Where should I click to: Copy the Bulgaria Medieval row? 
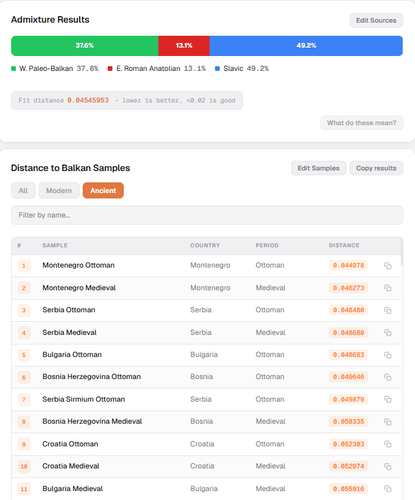pyautogui.click(x=387, y=489)
